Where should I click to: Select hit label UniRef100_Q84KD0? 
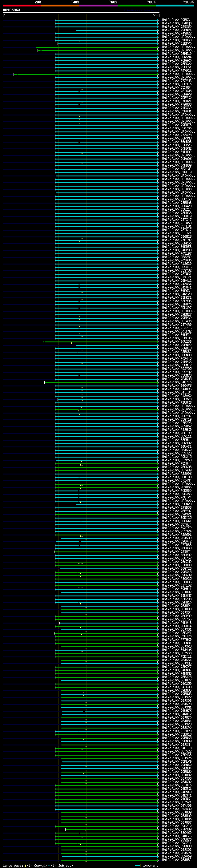tap(177, 23)
